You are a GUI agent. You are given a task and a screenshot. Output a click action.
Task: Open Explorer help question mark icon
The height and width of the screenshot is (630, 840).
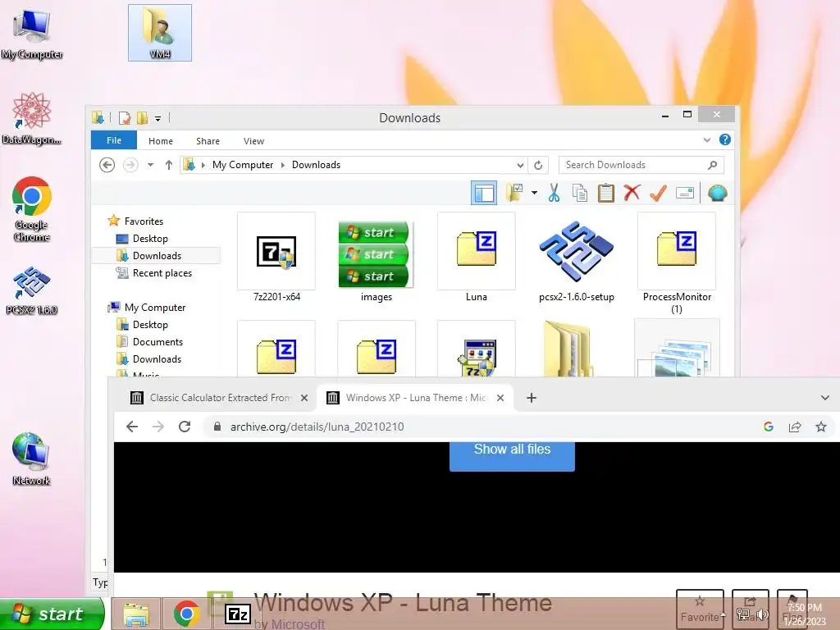[x=725, y=139]
